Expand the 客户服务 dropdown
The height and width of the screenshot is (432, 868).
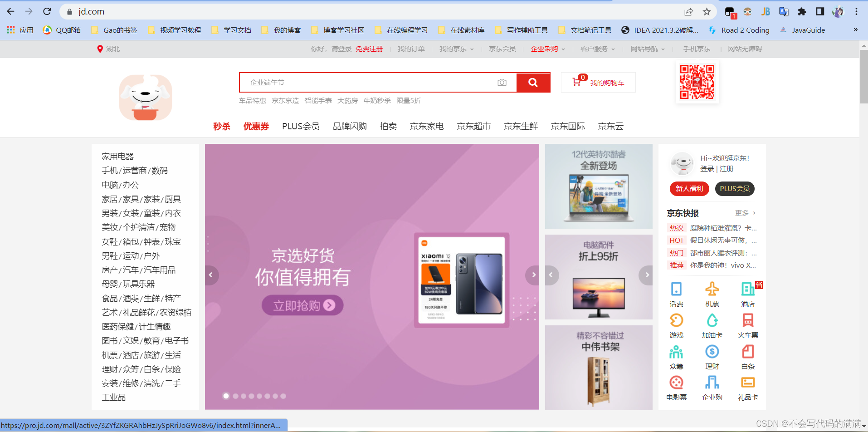(598, 49)
